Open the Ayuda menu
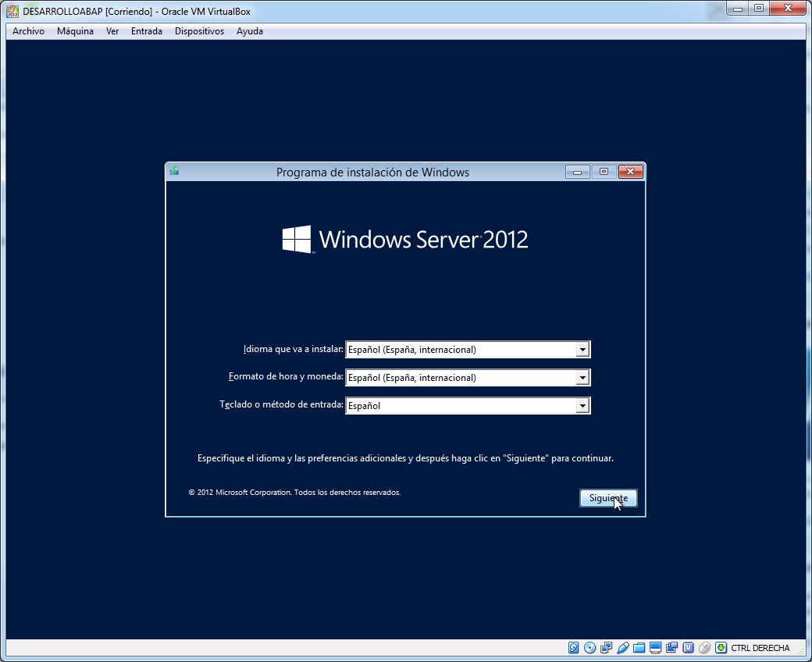 pyautogui.click(x=250, y=31)
